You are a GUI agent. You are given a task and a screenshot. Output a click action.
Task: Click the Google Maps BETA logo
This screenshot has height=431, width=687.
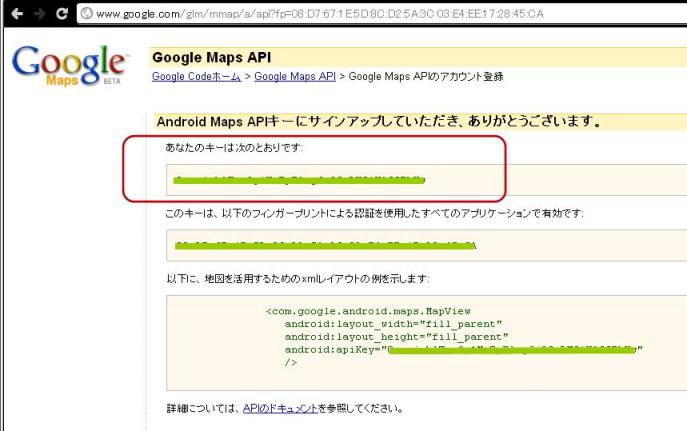[69, 65]
